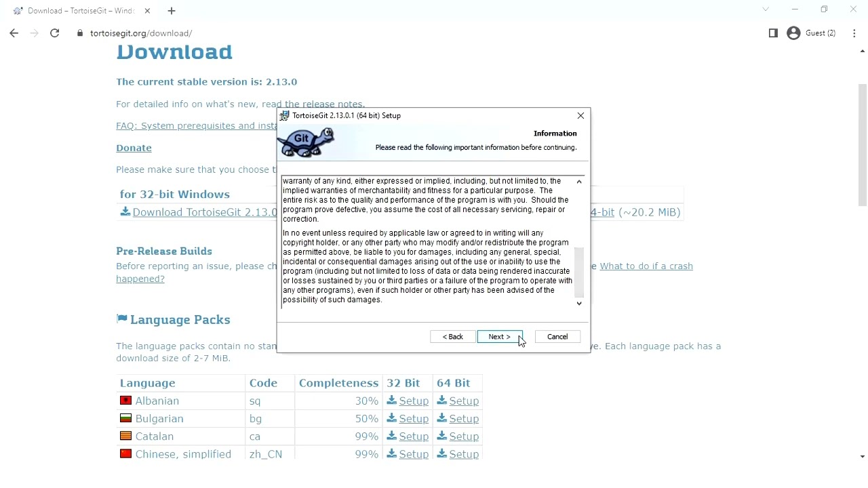Click the license text scrollbar thumb
This screenshot has width=868, height=488.
pyautogui.click(x=579, y=272)
